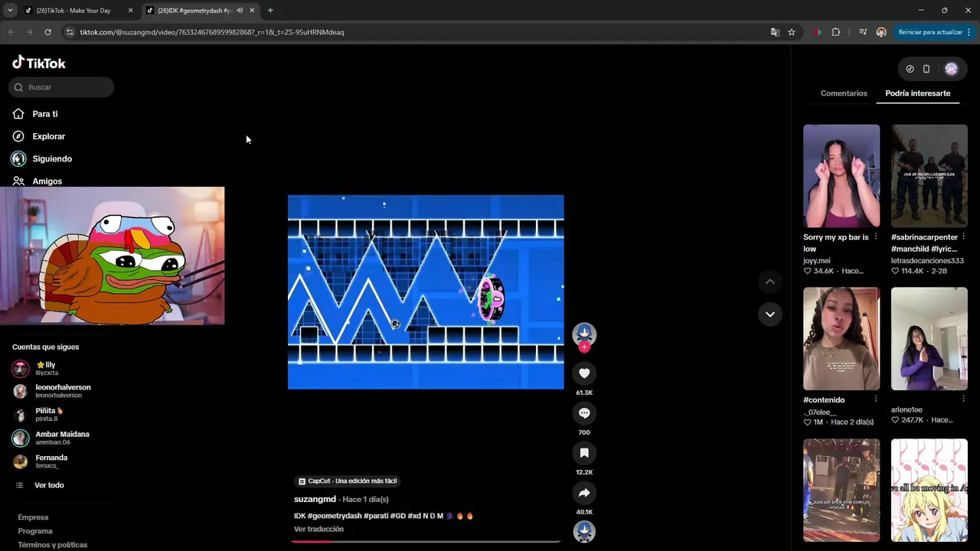Seek on the video progress bar

[426, 541]
